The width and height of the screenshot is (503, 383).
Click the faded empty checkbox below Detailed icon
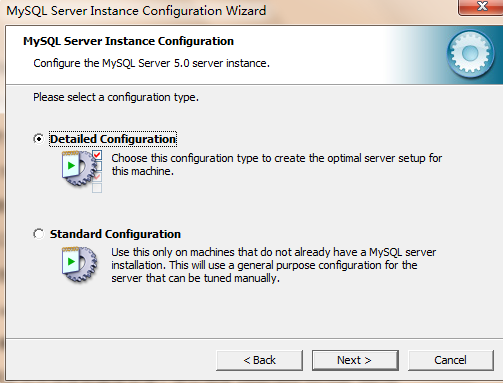click(x=97, y=188)
